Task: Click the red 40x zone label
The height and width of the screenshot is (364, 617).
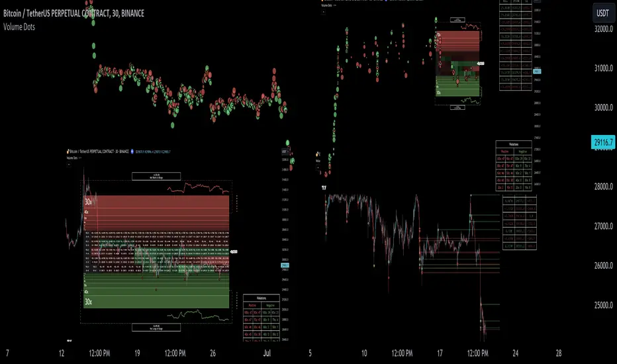Action: coord(87,212)
